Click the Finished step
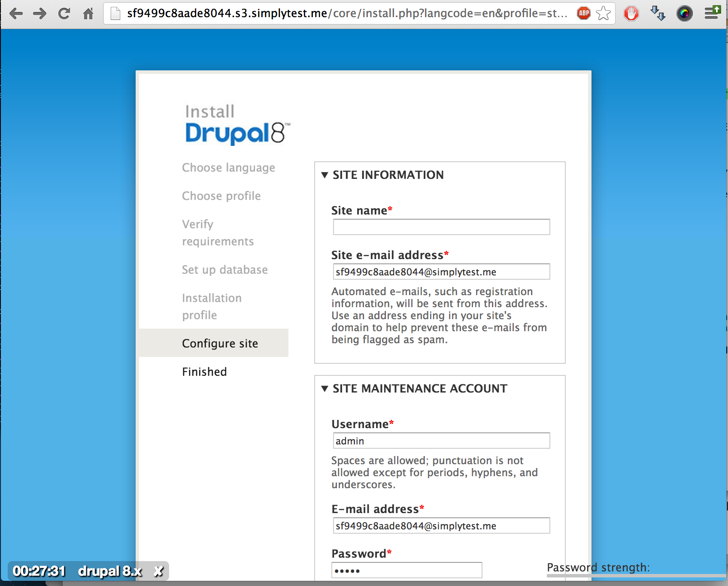The width and height of the screenshot is (728, 586). pos(204,372)
